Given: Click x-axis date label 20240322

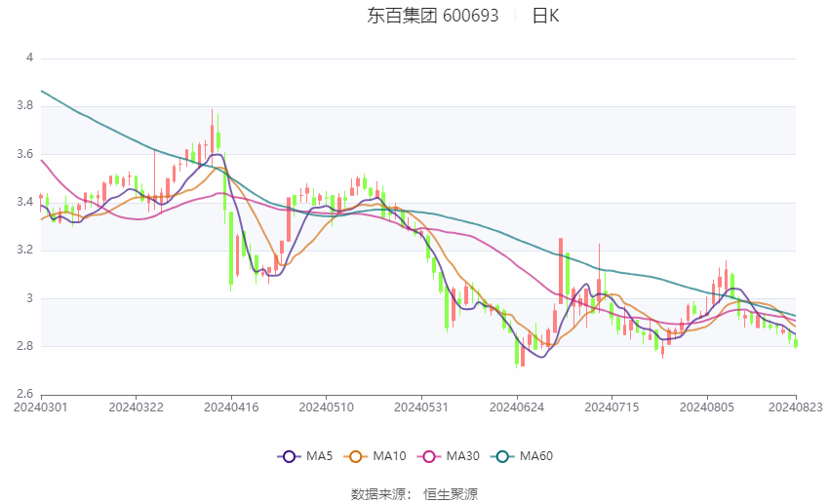Looking at the screenshot, I should click(136, 407).
